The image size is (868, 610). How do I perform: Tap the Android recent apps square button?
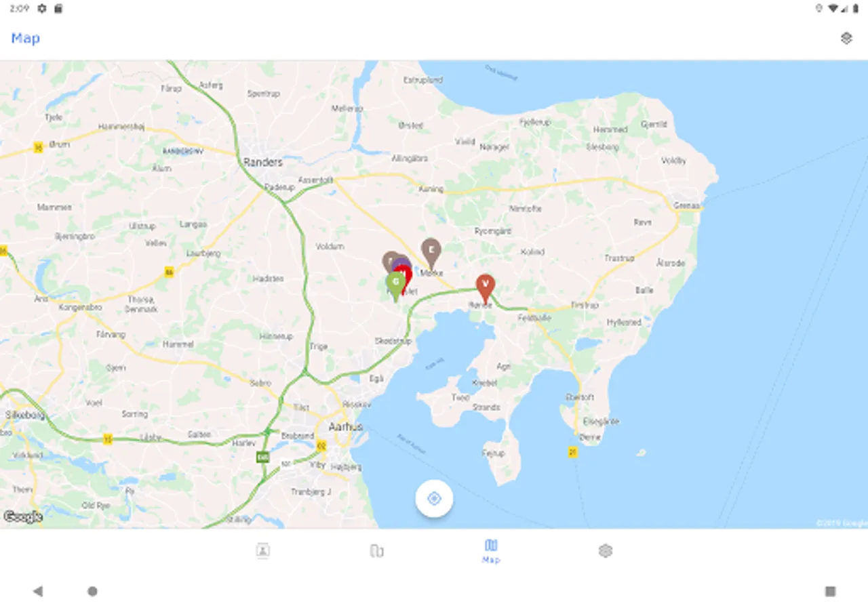coord(830,591)
